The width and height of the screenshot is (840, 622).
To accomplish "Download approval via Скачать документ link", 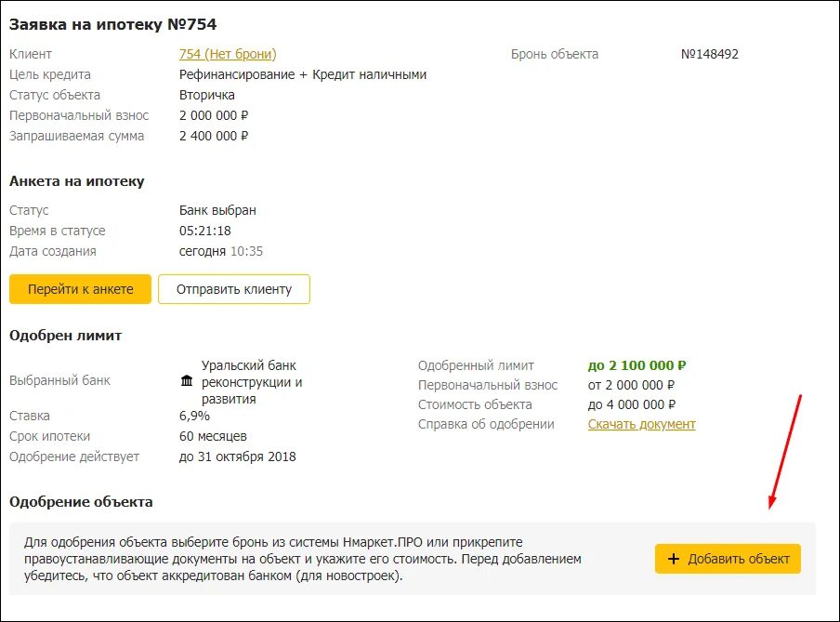I will (641, 424).
